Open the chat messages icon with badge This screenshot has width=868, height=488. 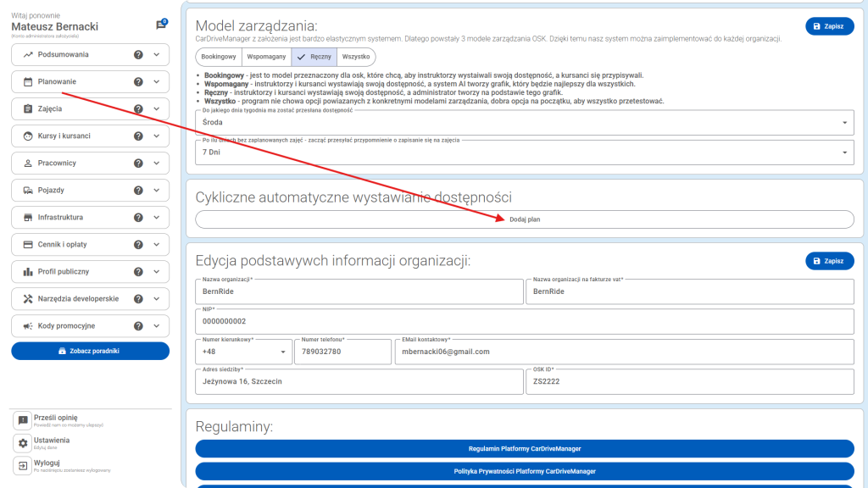tap(161, 25)
